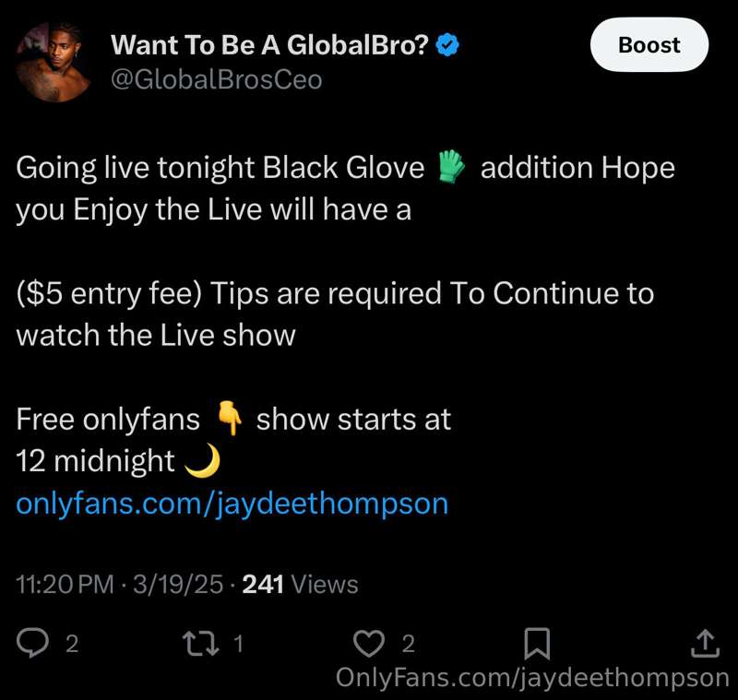Click the blue verified badge
The image size is (738, 700).
tap(447, 45)
